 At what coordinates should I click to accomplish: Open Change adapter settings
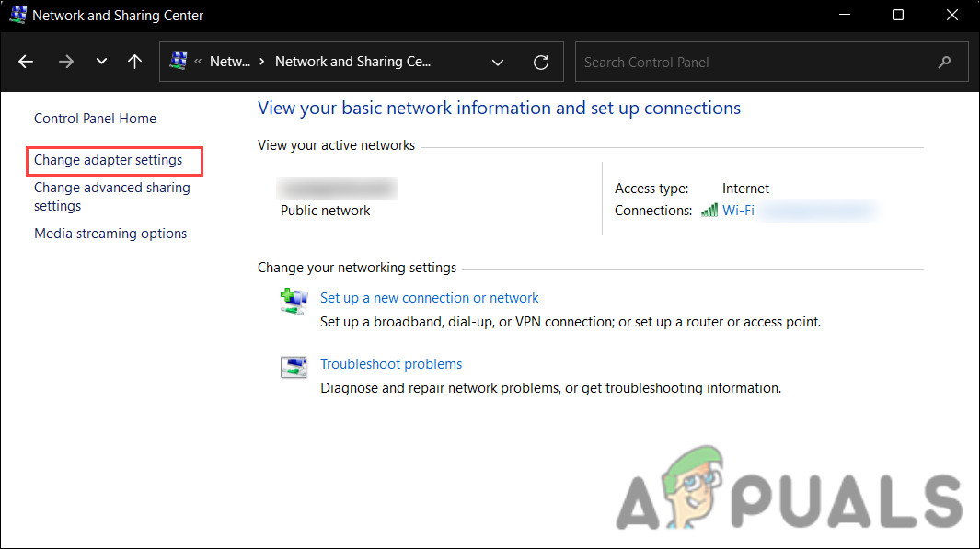click(109, 160)
